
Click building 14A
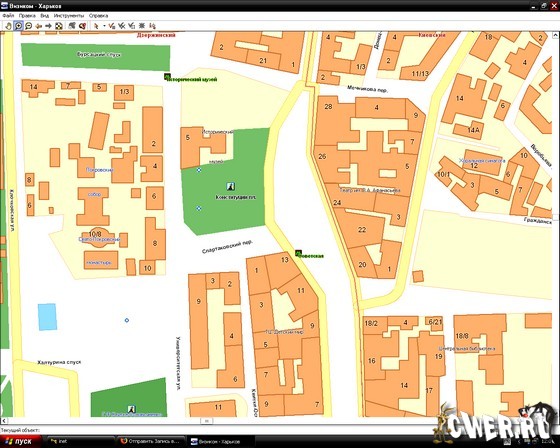(473, 130)
